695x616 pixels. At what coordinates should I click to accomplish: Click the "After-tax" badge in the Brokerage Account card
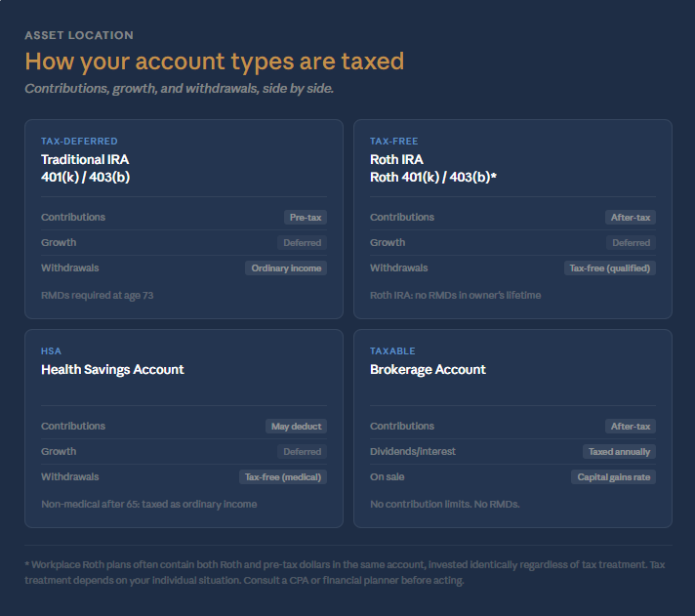(x=631, y=427)
